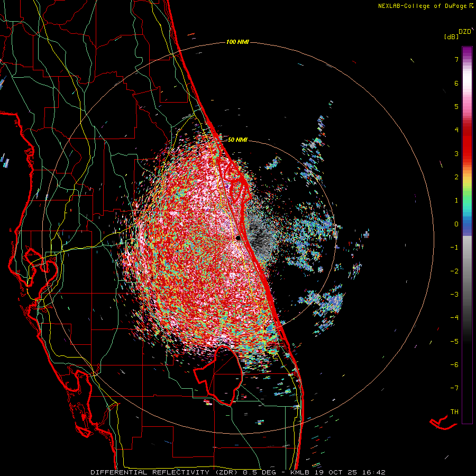This screenshot has width=476, height=476.
Task: Click the 2 value on color scale
Action: (456, 177)
